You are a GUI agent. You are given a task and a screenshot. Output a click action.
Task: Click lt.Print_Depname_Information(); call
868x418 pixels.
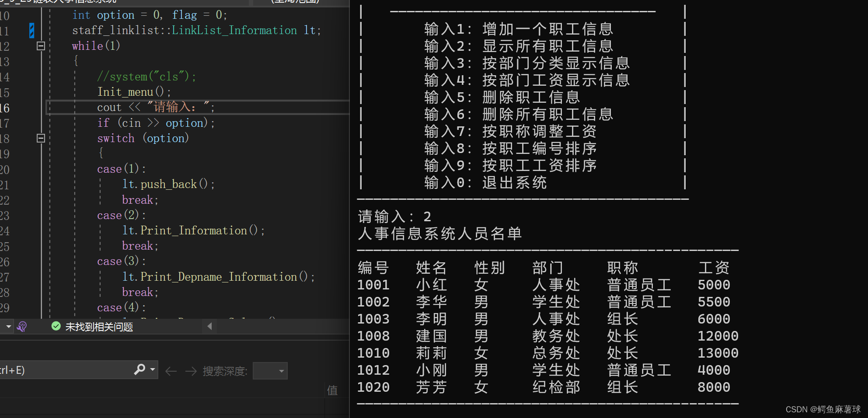click(218, 277)
